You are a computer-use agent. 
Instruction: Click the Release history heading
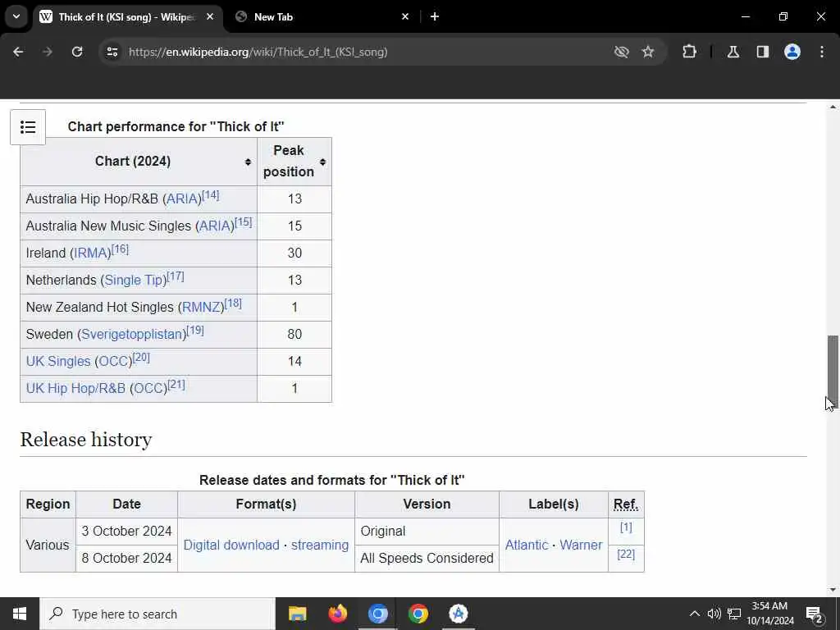86,440
